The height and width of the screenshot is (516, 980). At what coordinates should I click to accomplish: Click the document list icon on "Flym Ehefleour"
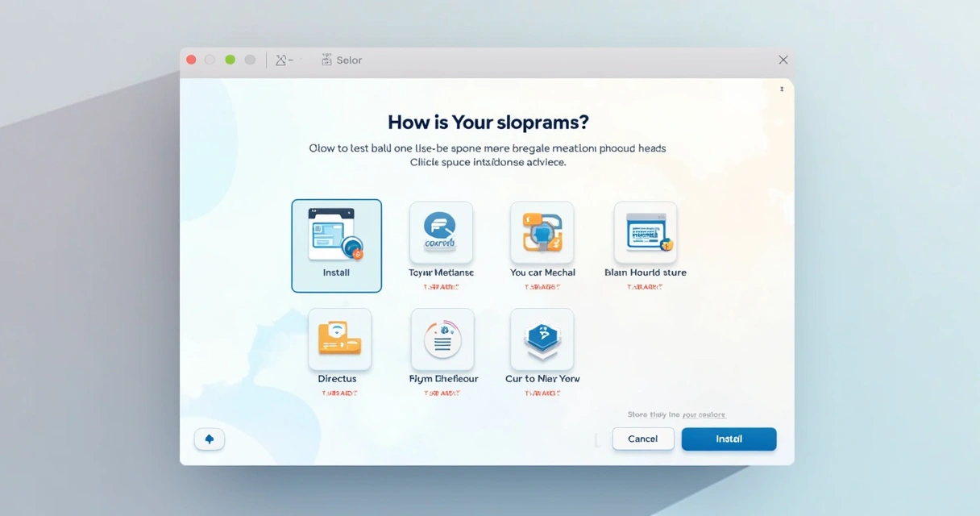click(441, 339)
